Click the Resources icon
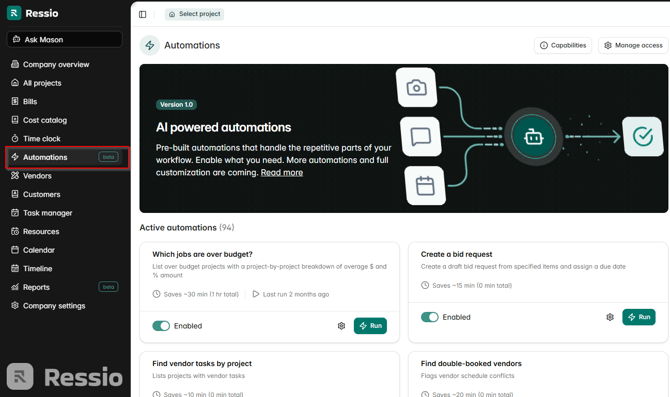Image resolution: width=670 pixels, height=397 pixels. (x=15, y=231)
